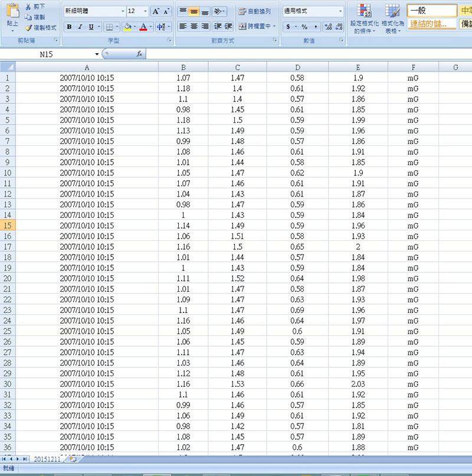Screen dimensions: 472x476
Task: Select row header 15
Action: (8, 226)
